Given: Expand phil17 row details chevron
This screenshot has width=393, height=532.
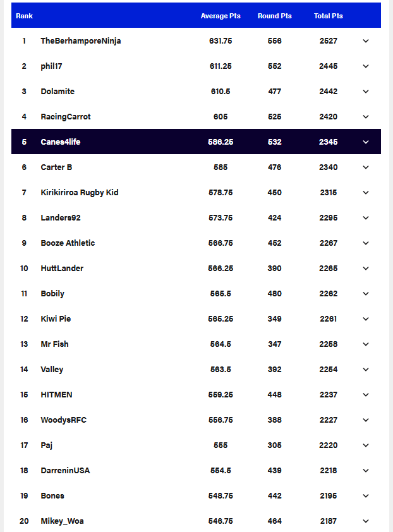Looking at the screenshot, I should click(x=366, y=66).
